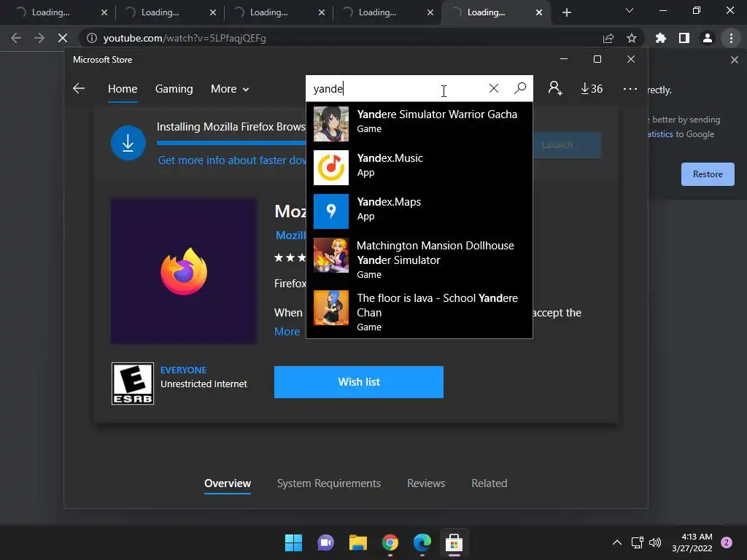Screen dimensions: 747x560
Task: Click Microsoft Store taskbar icon
Action: pos(454,542)
